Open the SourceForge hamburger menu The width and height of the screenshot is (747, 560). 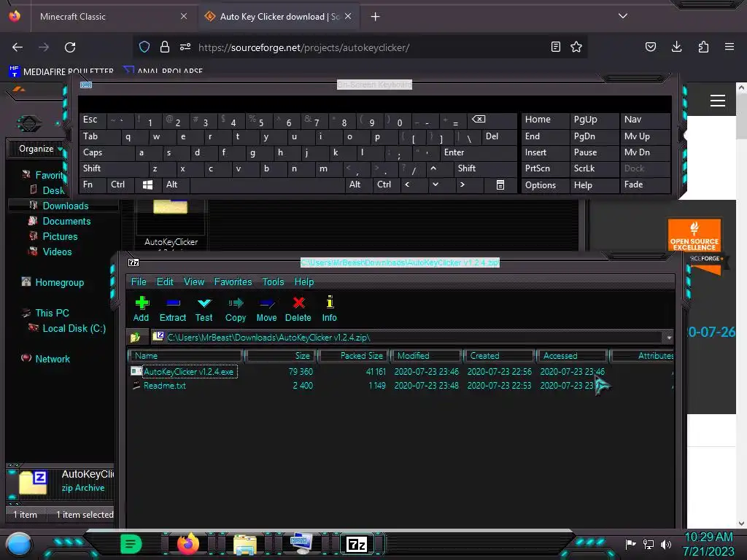click(718, 101)
